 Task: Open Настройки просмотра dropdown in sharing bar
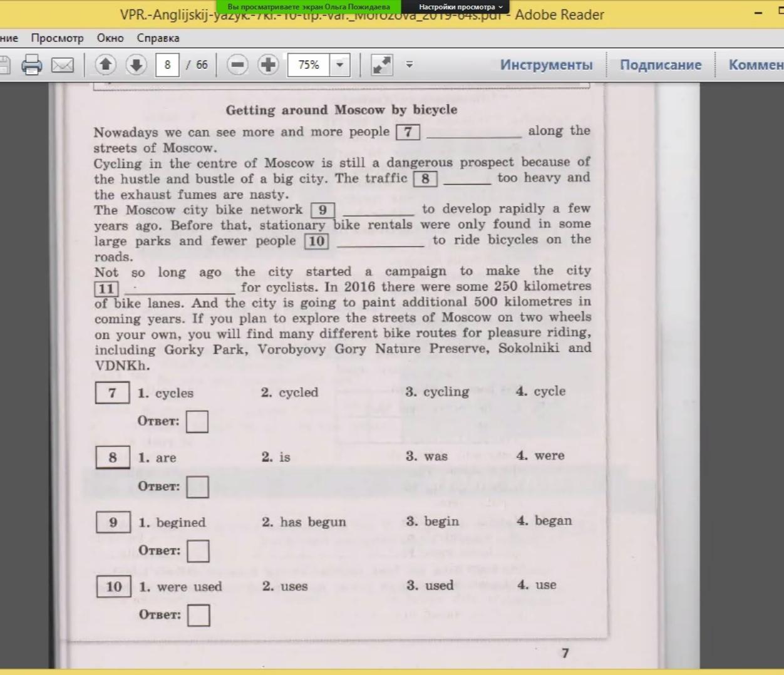coord(461,6)
